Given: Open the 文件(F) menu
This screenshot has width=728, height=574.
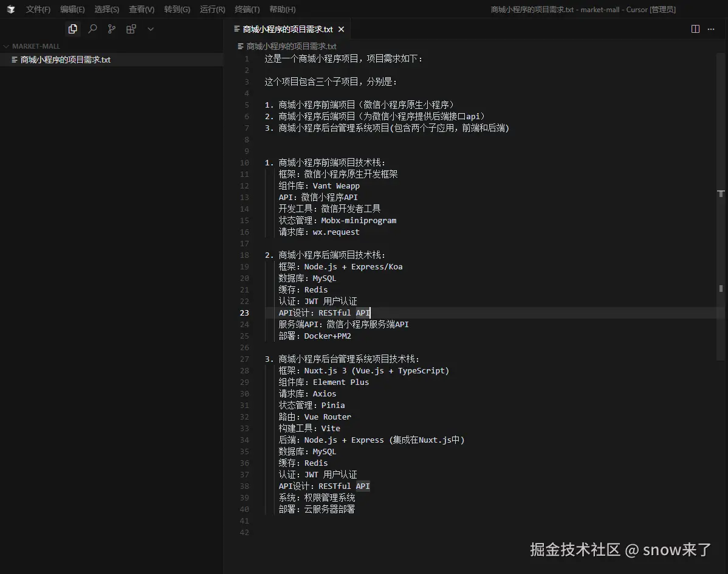Looking at the screenshot, I should pyautogui.click(x=38, y=9).
